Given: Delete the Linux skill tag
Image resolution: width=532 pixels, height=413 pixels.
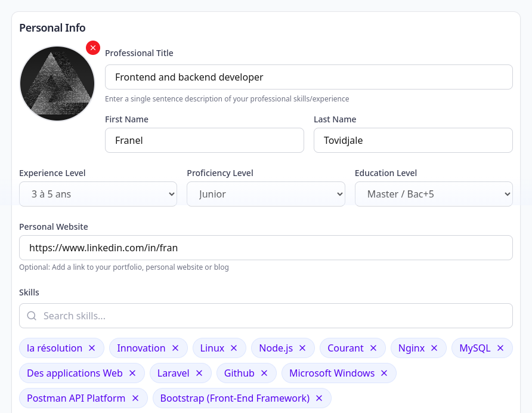Looking at the screenshot, I should click(x=234, y=348).
